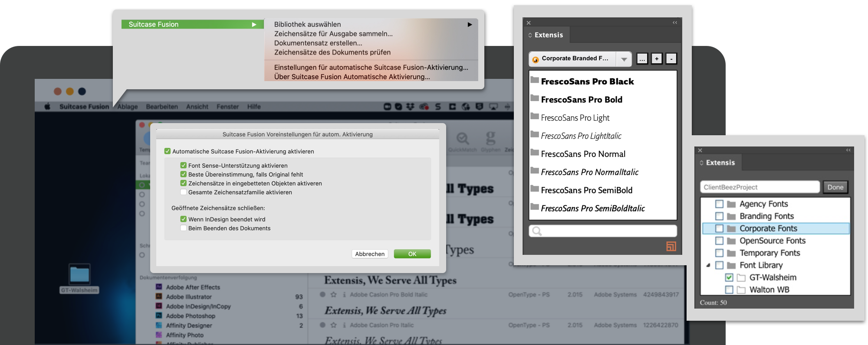Uncheck the GT-Walsheim checkbox

[x=729, y=277]
